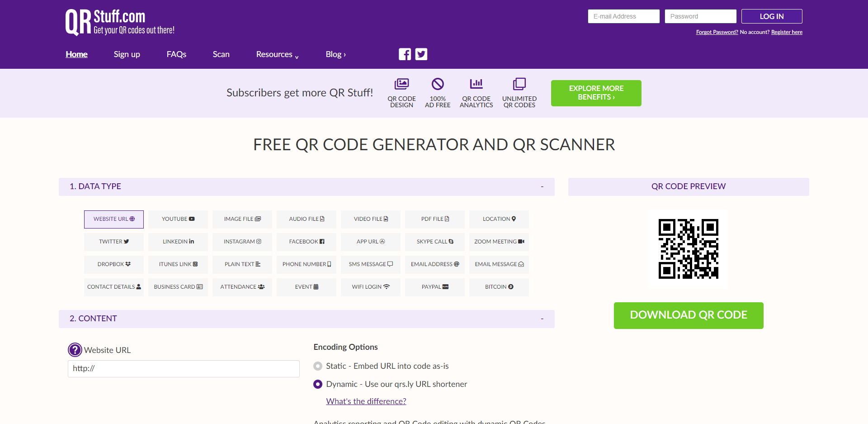Click the QR code preview image

click(688, 249)
